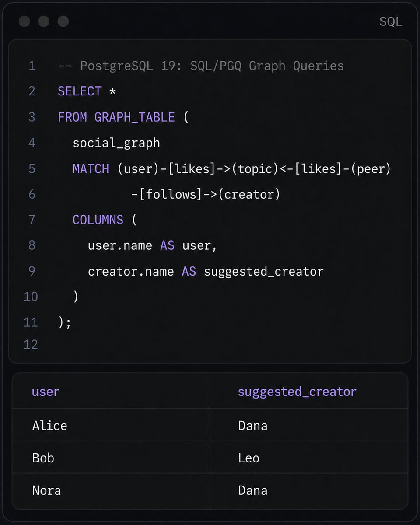Select the Nora table cell
Screen dimensions: 420x525
(111, 490)
